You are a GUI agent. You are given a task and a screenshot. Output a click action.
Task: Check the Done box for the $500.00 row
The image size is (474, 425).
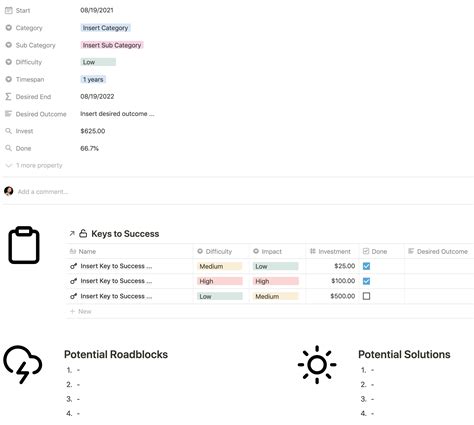click(x=366, y=296)
